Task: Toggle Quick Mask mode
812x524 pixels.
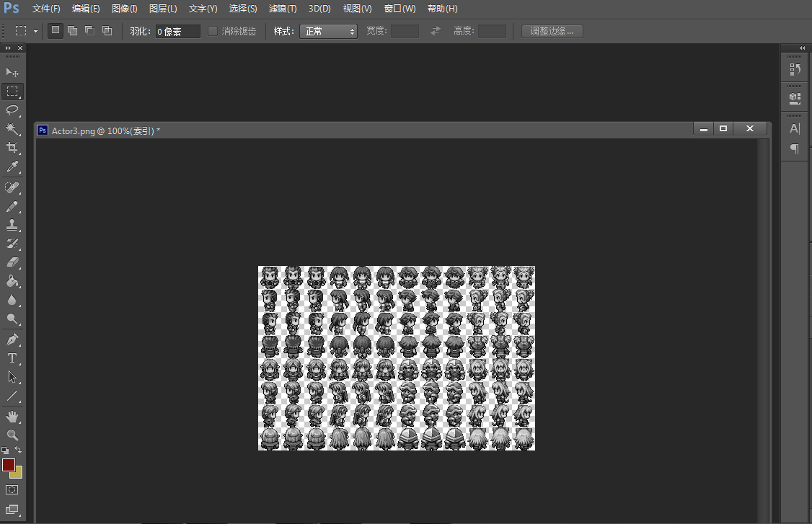Action: point(12,490)
